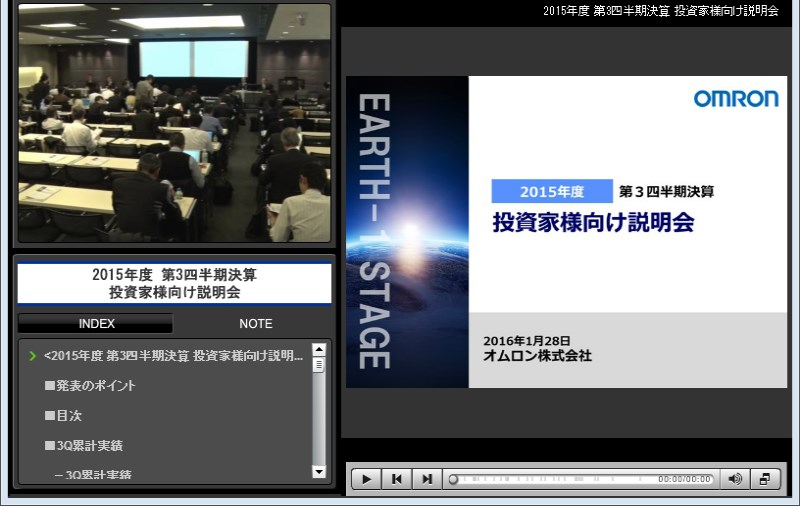This screenshot has height=506, width=800.
Task: Click the conference room video thumbnail
Action: tap(174, 123)
